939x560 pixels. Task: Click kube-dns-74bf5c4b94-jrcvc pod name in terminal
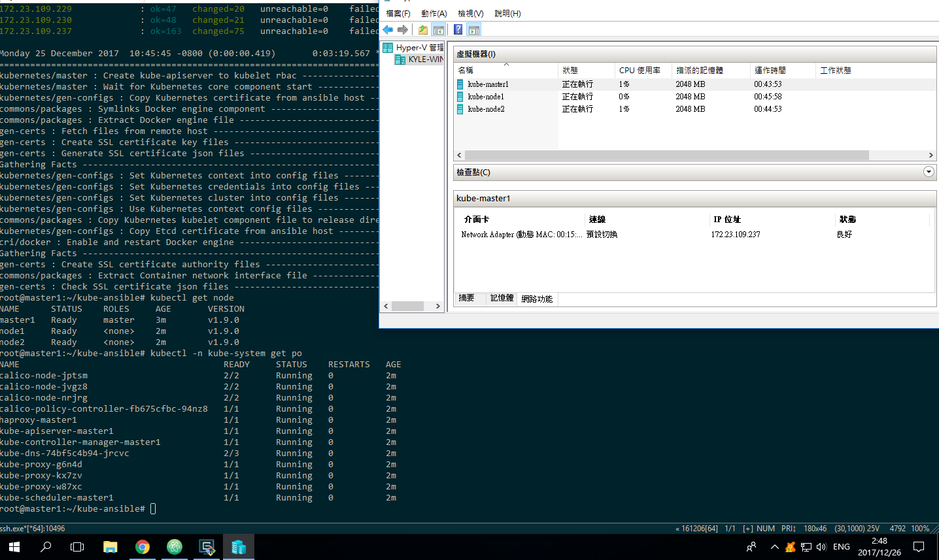tap(65, 453)
